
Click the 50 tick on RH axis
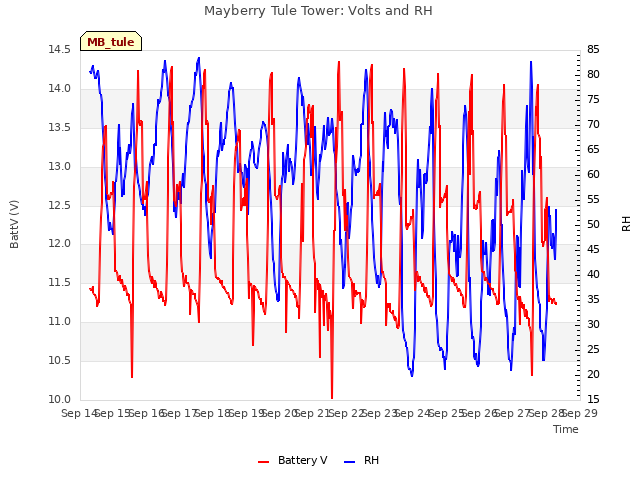593,224
